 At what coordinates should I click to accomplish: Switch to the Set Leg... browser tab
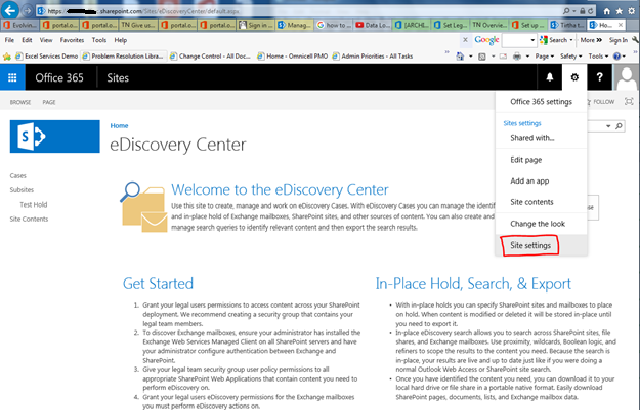[x=451, y=25]
